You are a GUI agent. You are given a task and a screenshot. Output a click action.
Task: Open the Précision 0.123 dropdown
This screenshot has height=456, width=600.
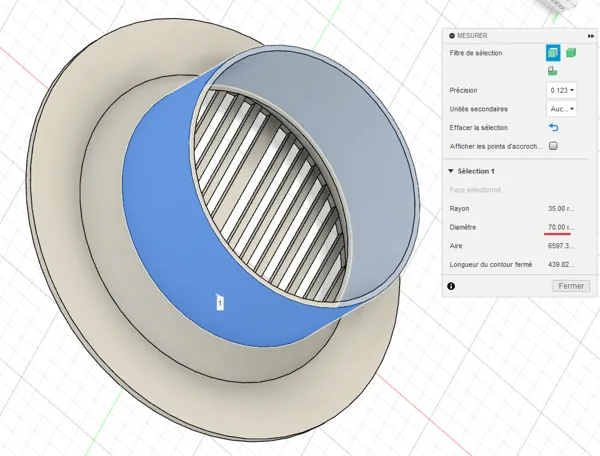click(561, 90)
